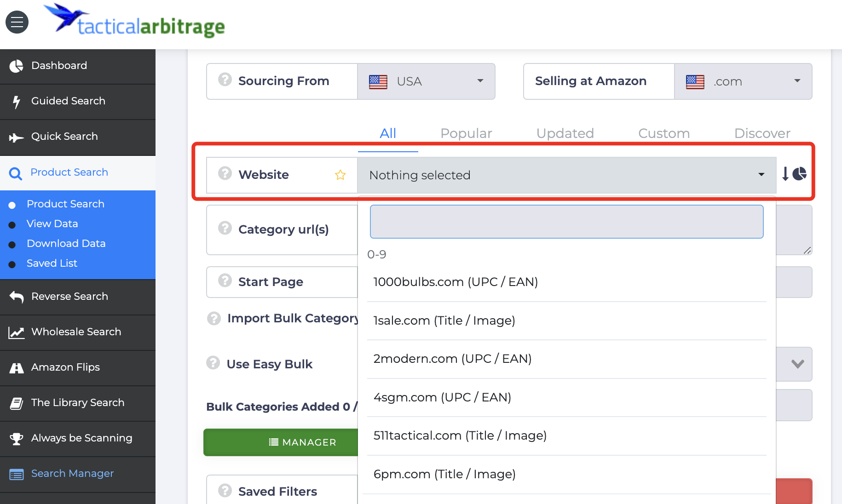
Task: Click the Website help question icon
Action: [x=225, y=173]
